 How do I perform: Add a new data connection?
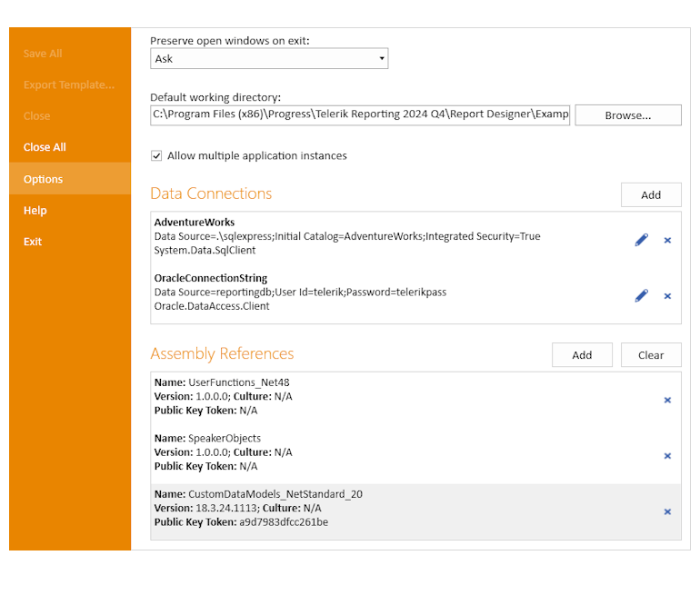tap(651, 194)
